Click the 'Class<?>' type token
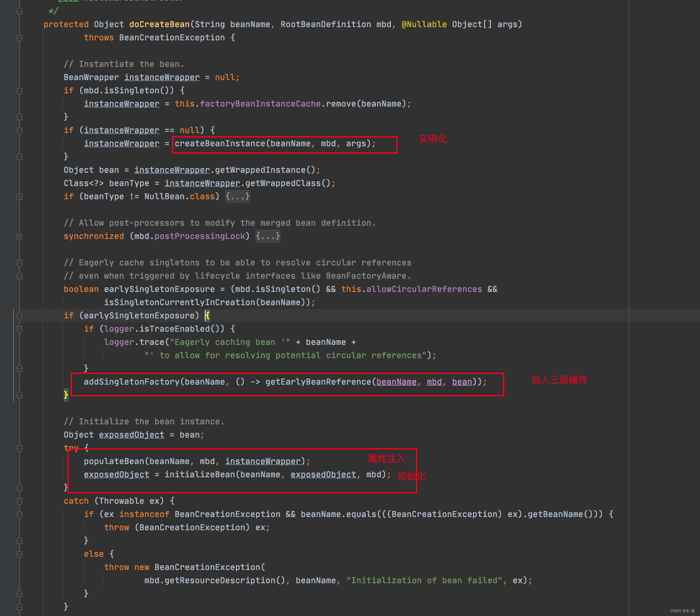The width and height of the screenshot is (700, 616). (84, 183)
